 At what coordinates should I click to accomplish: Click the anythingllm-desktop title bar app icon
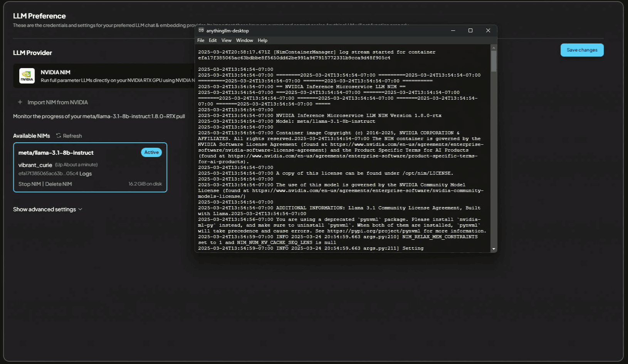tap(201, 30)
